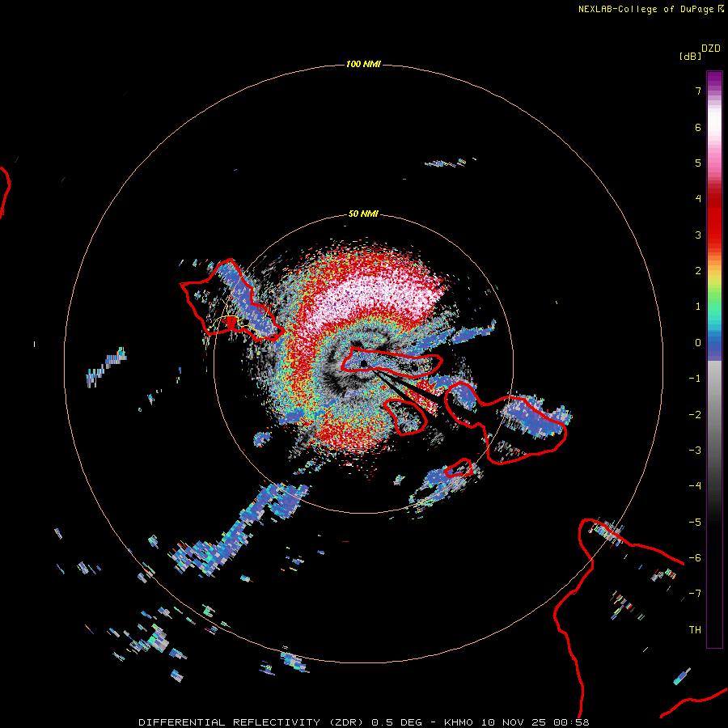This screenshot has height=728, width=728.
Task: Click the -3 dB scale label
Action: point(695,451)
